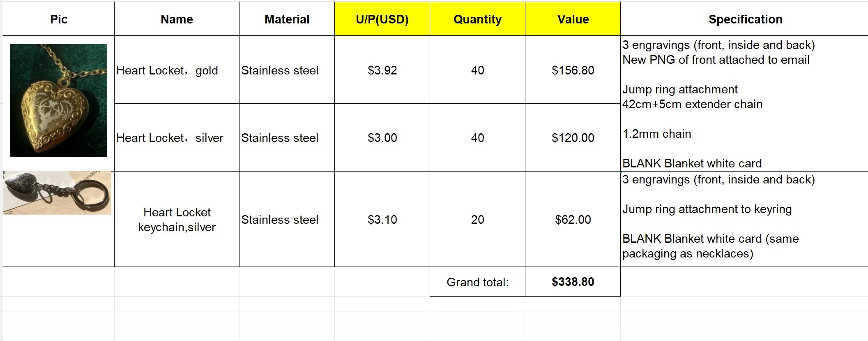Select the yellow Quantity header cell

coord(477,19)
